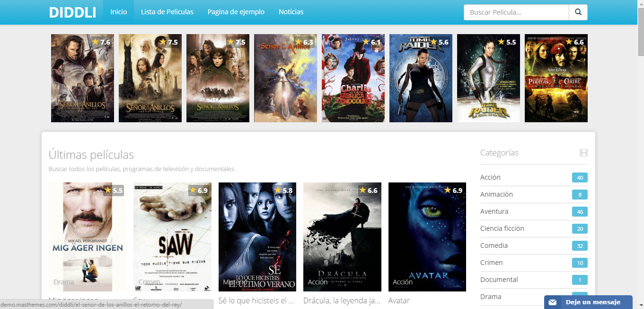The height and width of the screenshot is (309, 644).
Task: Open the Inicio menu item
Action: coord(119,12)
